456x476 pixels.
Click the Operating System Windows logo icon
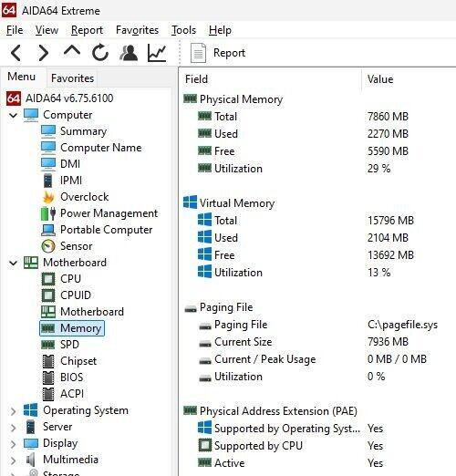pyautogui.click(x=31, y=410)
